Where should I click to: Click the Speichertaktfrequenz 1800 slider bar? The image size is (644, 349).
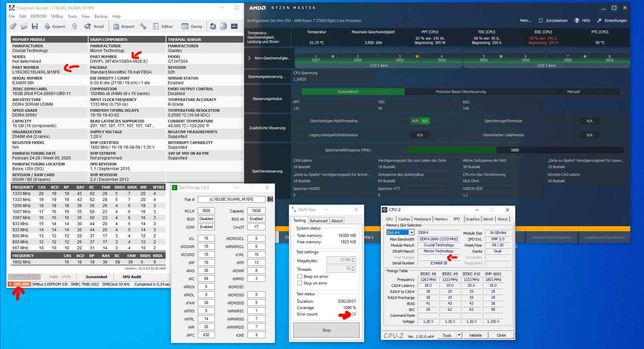coord(515,150)
